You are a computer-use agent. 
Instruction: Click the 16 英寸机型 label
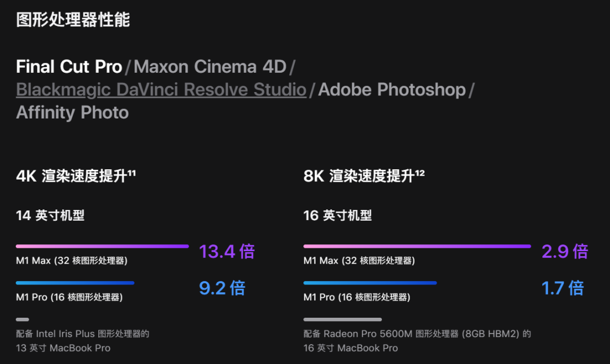click(x=338, y=215)
